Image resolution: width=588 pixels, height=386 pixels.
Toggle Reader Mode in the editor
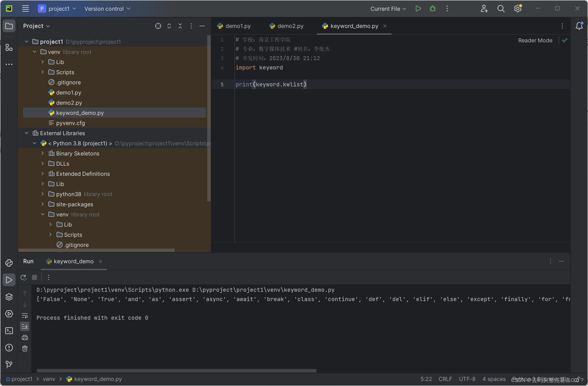pyautogui.click(x=535, y=40)
